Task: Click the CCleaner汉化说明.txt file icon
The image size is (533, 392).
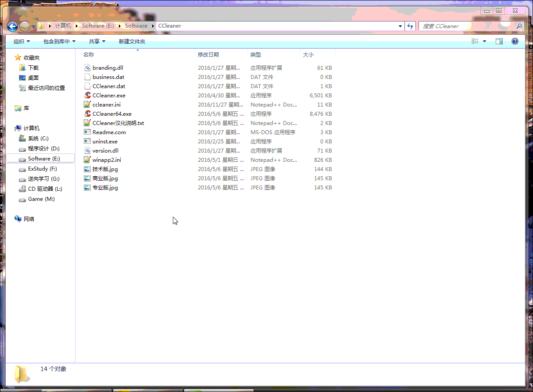Action: point(87,123)
